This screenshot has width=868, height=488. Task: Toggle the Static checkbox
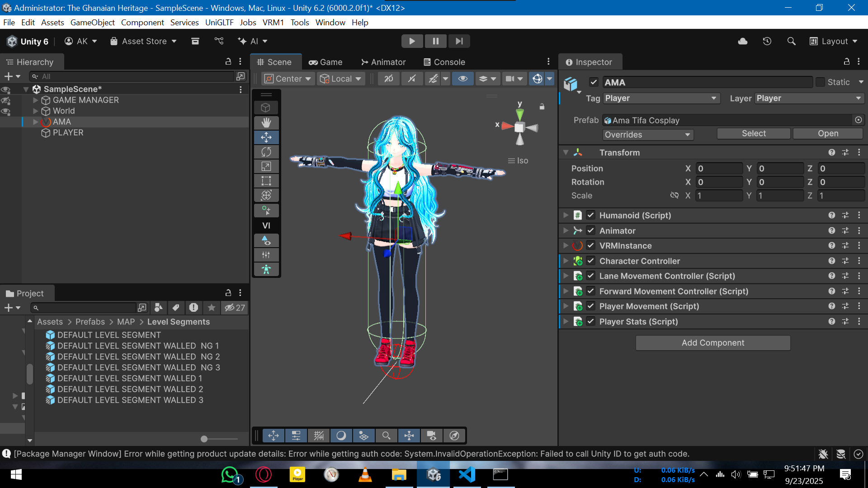click(x=820, y=82)
